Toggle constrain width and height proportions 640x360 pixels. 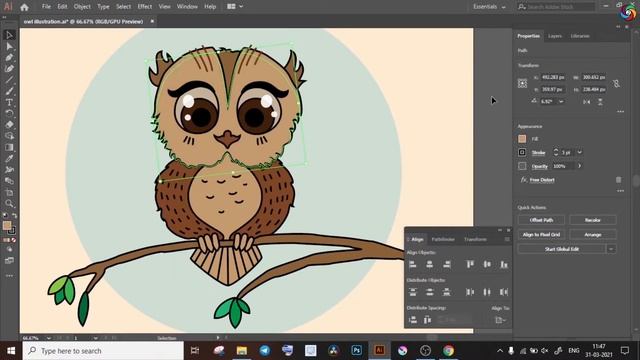pyautogui.click(x=616, y=83)
